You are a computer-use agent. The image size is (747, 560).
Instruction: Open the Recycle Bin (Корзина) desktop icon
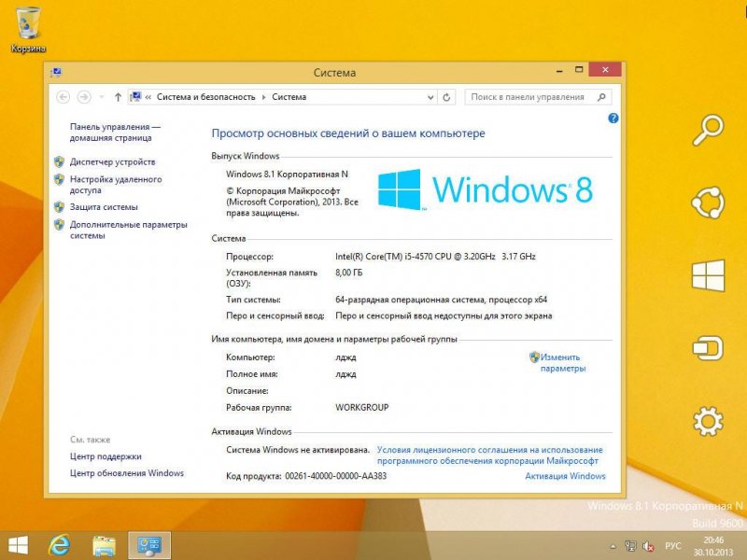click(28, 30)
